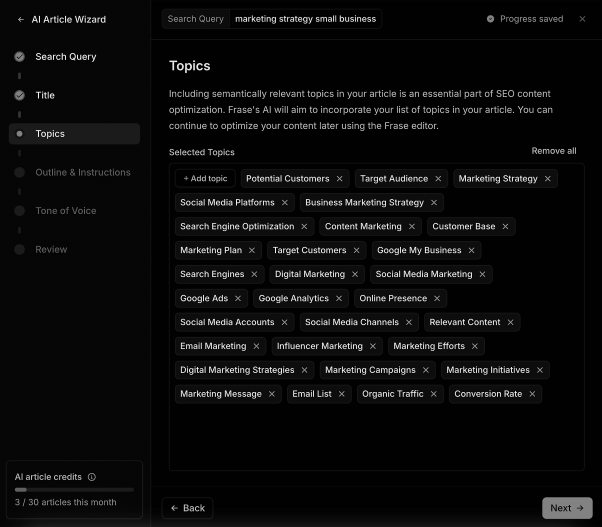Screen dimensions: 602x527
Task: Remove the Google Analytics topic
Action: click(339, 298)
